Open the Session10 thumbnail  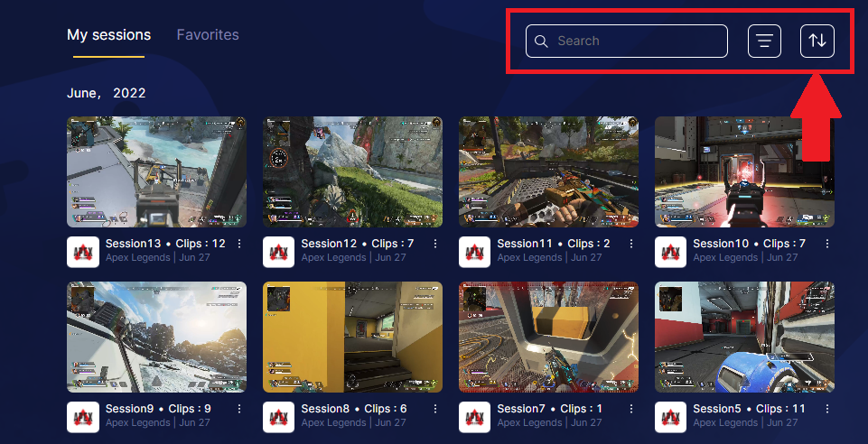click(x=744, y=172)
